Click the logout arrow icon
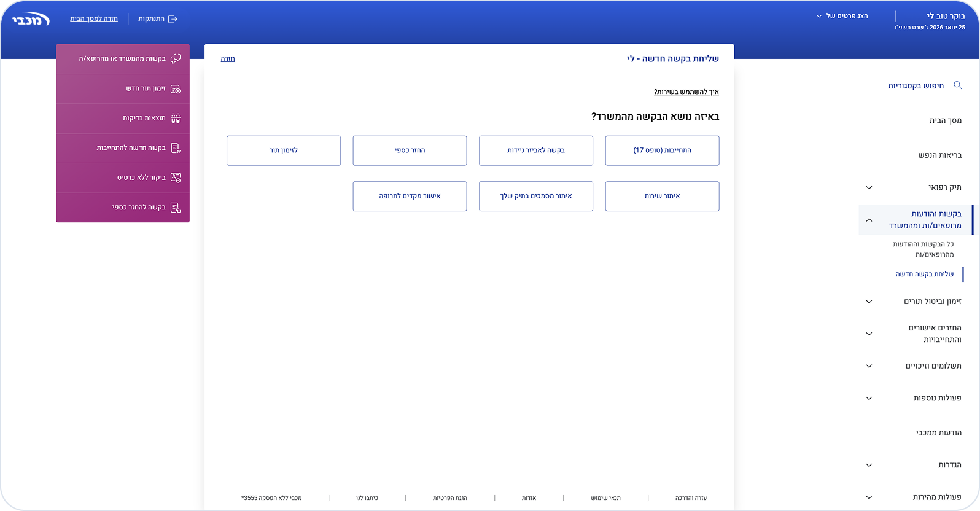980x511 pixels. pyautogui.click(x=173, y=19)
